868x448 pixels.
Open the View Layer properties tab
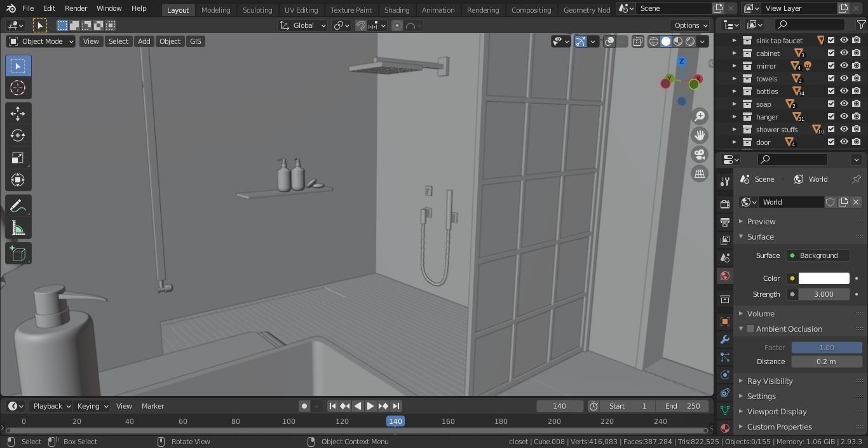724,240
